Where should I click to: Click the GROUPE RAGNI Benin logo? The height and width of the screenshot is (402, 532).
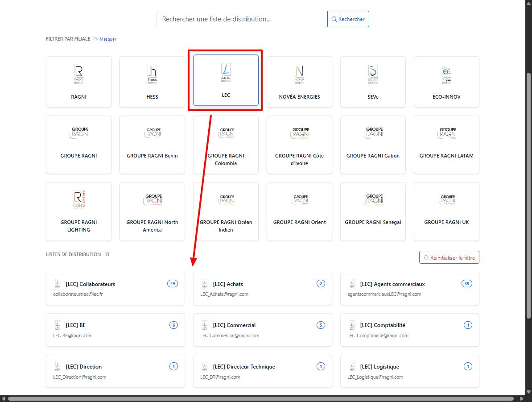[x=153, y=133]
